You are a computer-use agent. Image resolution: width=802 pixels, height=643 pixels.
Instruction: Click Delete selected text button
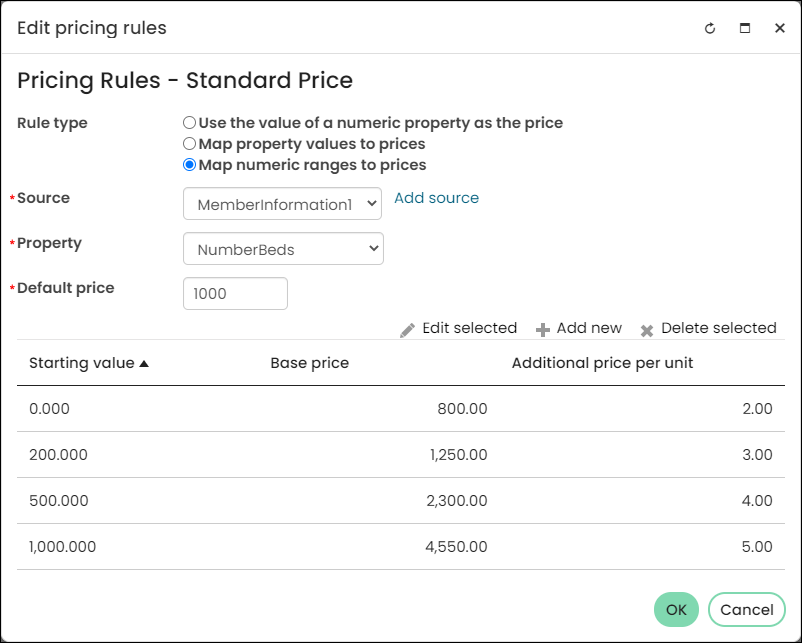tap(719, 328)
